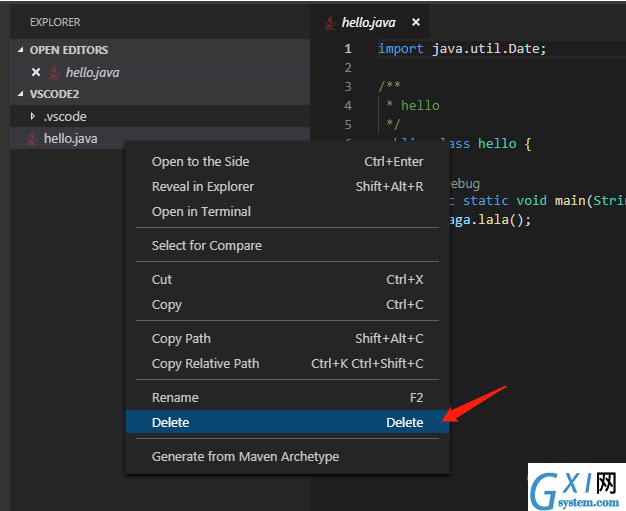This screenshot has height=511, width=626.
Task: Click the '* hello' comment line
Action: [413, 106]
